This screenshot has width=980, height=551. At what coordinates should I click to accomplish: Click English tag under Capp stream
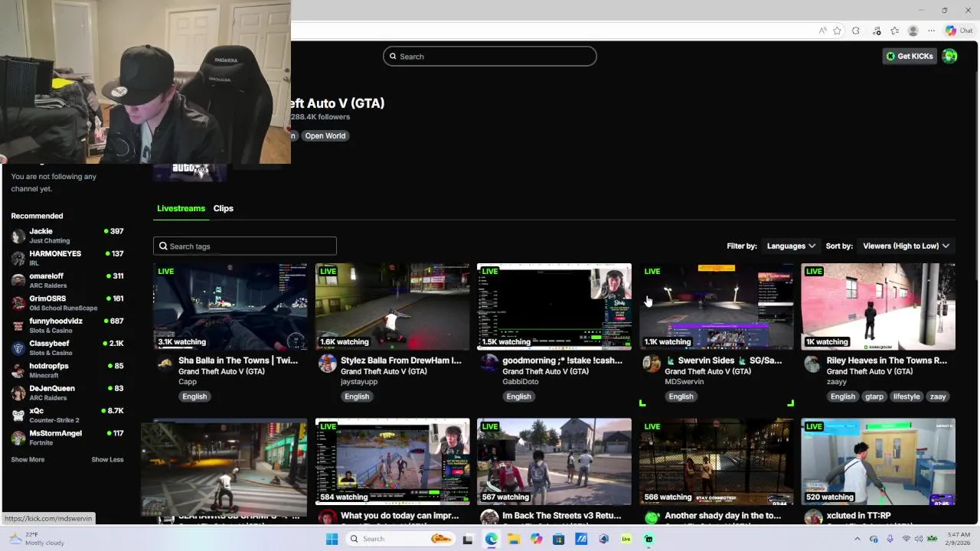194,396
